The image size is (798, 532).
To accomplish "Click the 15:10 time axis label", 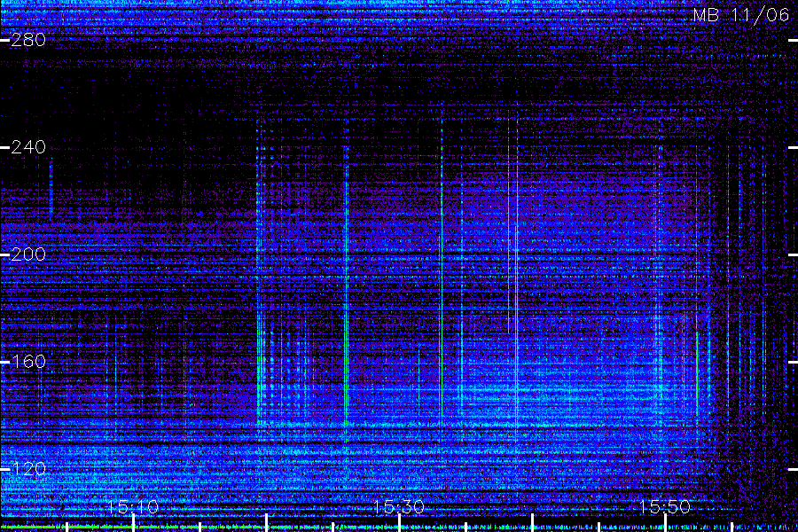I will pyautogui.click(x=133, y=506).
